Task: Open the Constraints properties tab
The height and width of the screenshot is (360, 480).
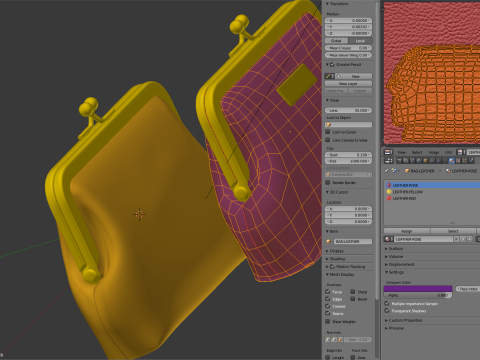Action: 432,160
